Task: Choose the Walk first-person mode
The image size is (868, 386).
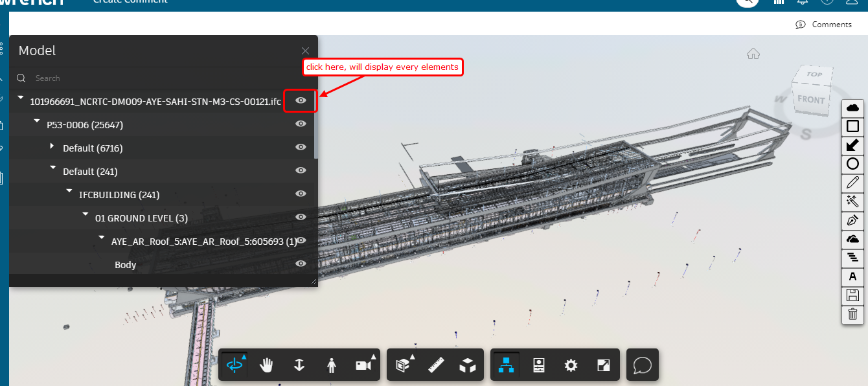Action: (x=331, y=365)
